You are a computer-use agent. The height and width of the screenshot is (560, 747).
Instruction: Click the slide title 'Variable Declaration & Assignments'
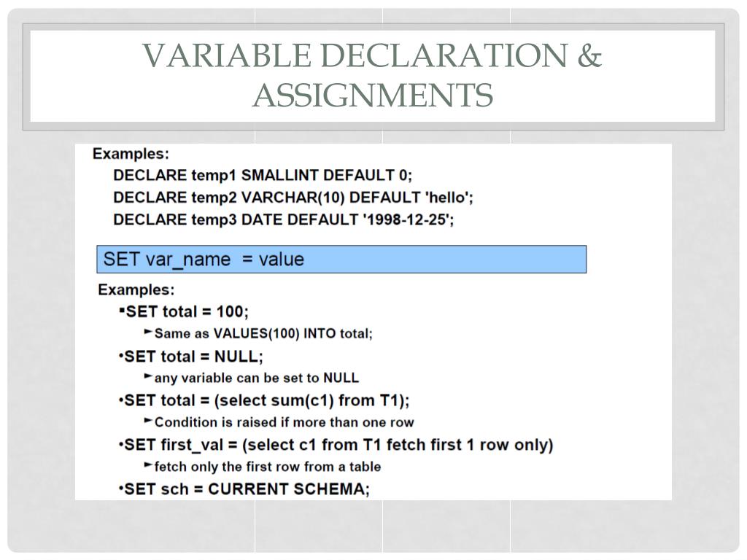pos(373,75)
